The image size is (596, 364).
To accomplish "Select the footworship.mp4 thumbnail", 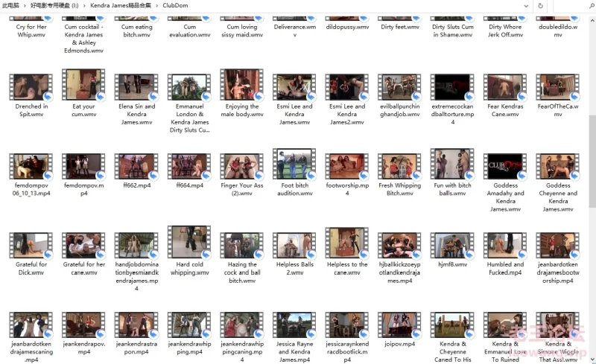I will coord(347,166).
